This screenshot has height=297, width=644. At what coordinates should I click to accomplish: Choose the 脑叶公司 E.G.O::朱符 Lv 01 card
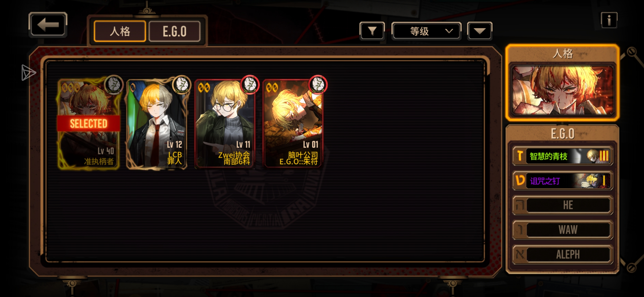click(293, 124)
